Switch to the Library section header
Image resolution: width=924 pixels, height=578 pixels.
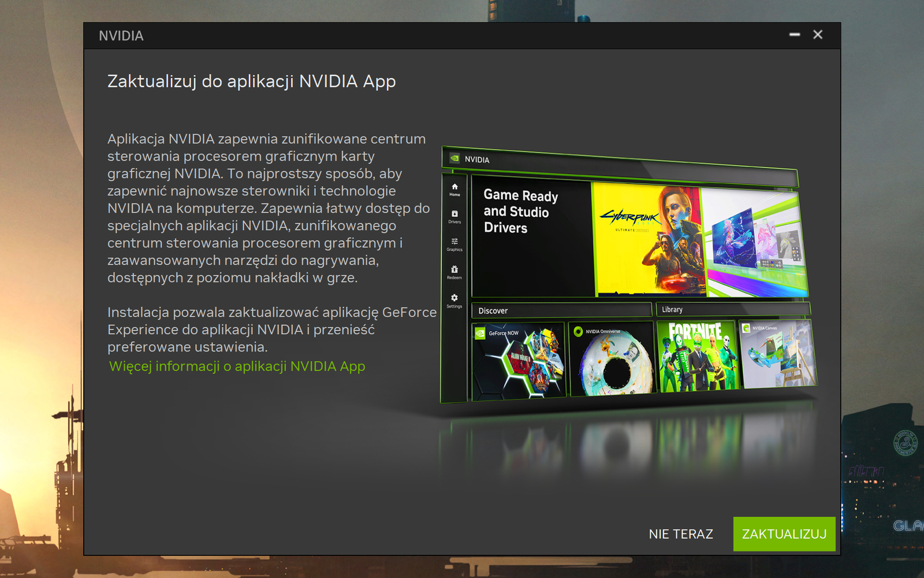(672, 309)
